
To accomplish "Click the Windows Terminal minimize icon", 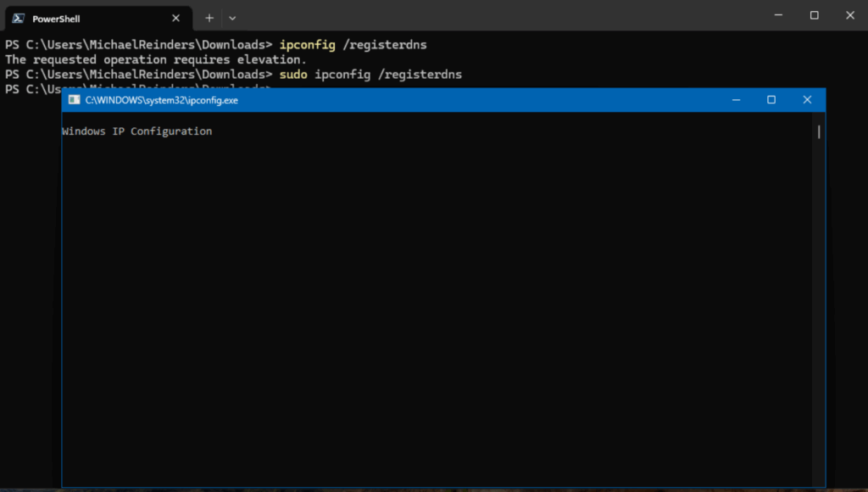I will pyautogui.click(x=777, y=14).
